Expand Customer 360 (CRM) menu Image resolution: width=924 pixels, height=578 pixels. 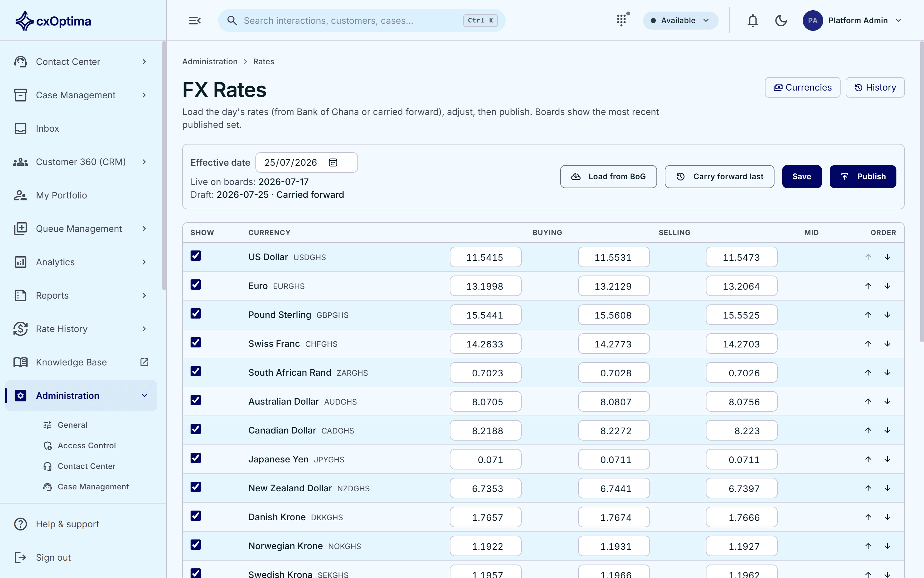[x=81, y=162]
